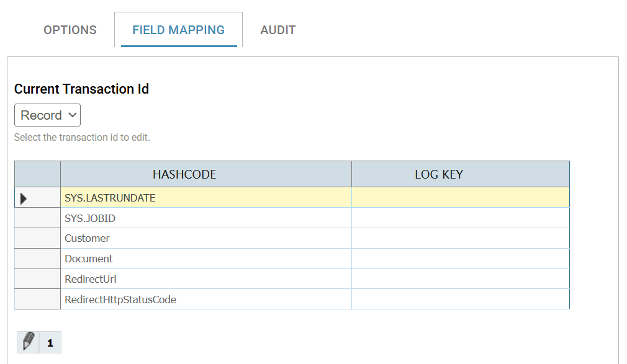Click row selector for RedirectHttpStatusCode
The height and width of the screenshot is (364, 627).
pos(38,300)
